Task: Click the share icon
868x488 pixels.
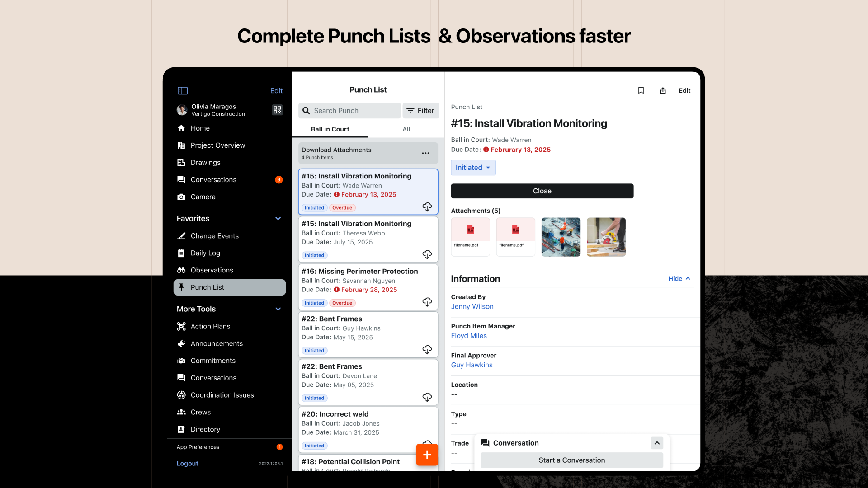Action: pyautogui.click(x=663, y=90)
